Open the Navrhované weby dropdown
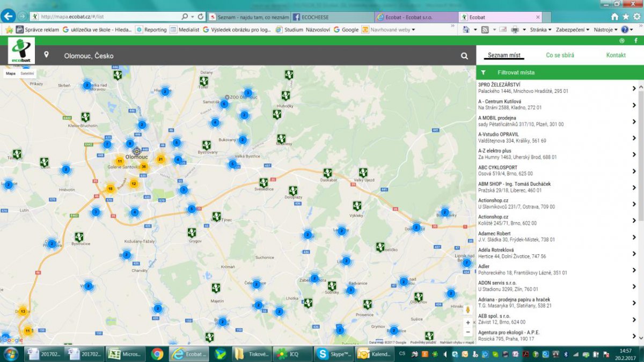The image size is (644, 362). [x=389, y=29]
